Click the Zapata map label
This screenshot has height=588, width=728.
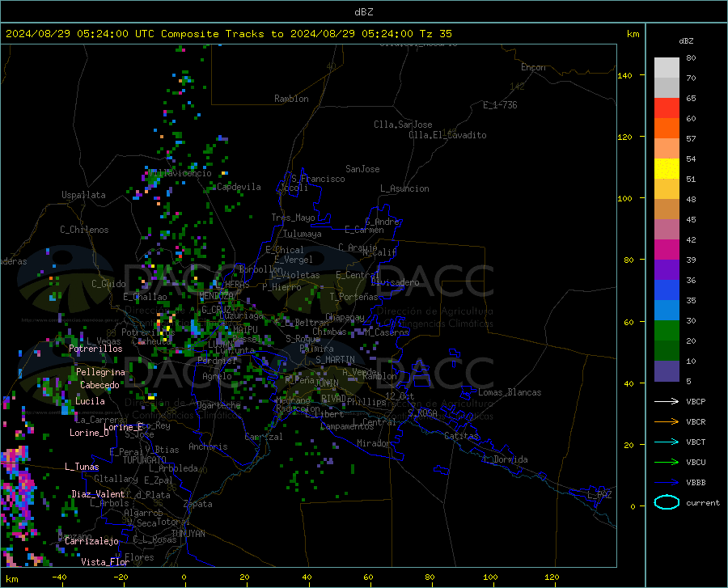pyautogui.click(x=198, y=504)
